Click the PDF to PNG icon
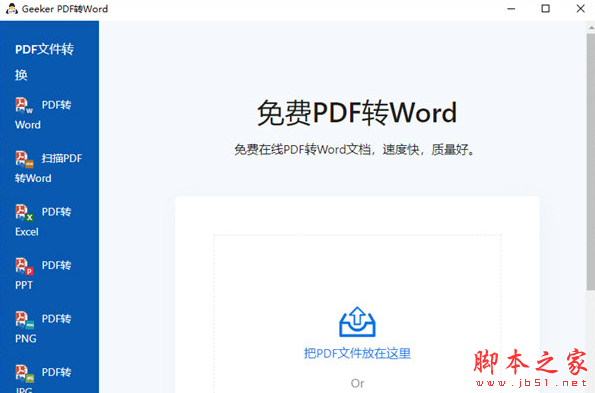Image resolution: width=595 pixels, height=393 pixels. pyautogui.click(x=24, y=319)
